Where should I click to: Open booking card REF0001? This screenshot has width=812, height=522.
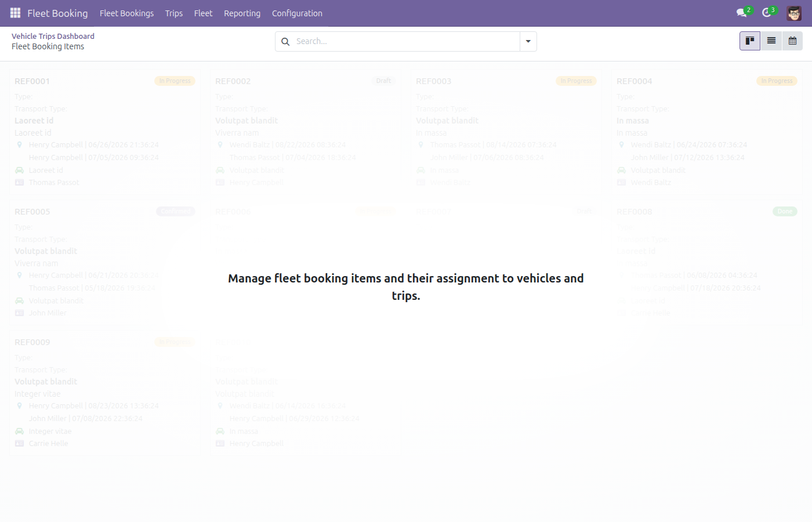pos(105,132)
